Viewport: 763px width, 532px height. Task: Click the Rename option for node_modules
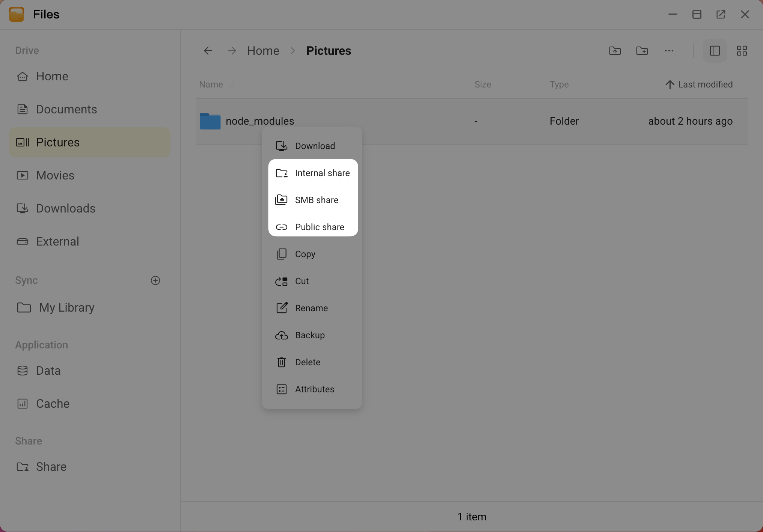click(x=311, y=308)
